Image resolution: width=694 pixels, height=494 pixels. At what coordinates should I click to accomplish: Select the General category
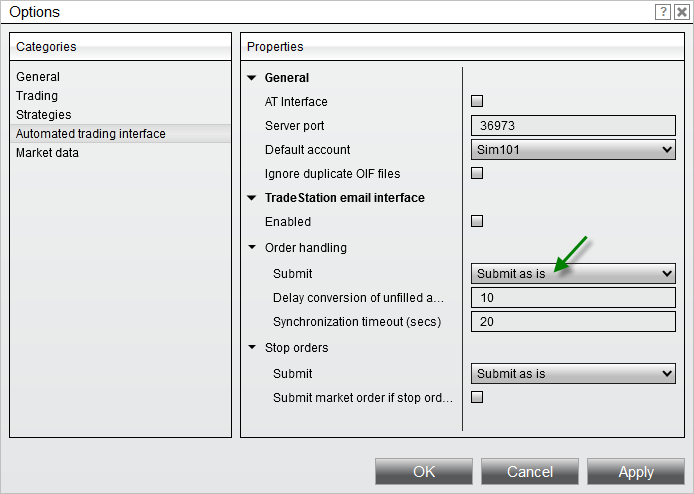pyautogui.click(x=38, y=77)
